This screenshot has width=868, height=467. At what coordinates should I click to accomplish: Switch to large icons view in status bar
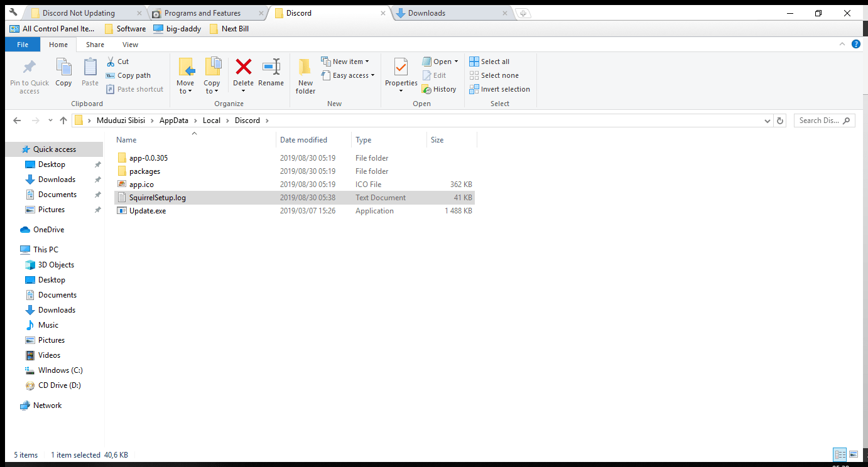[854, 454]
